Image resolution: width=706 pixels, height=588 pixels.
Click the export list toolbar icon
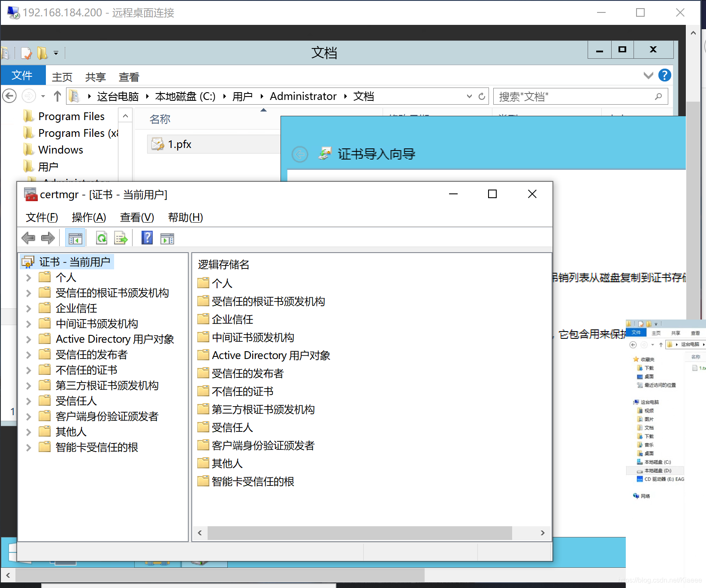point(121,238)
